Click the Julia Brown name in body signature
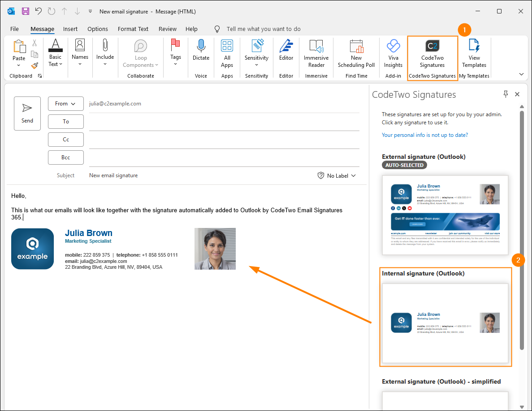This screenshot has width=532, height=411. click(89, 233)
